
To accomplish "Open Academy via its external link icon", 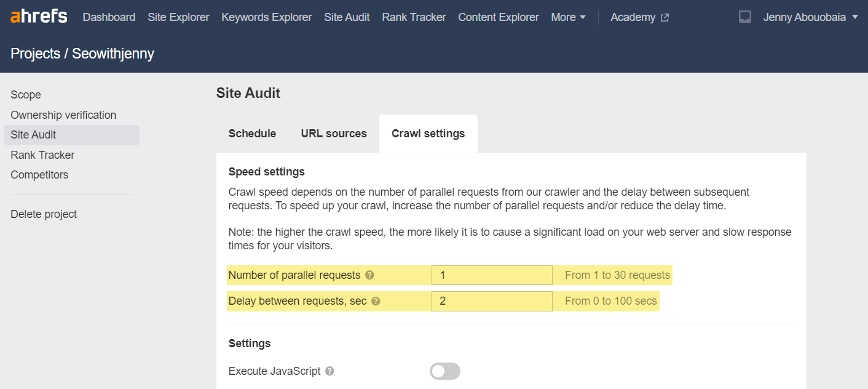I will [665, 17].
